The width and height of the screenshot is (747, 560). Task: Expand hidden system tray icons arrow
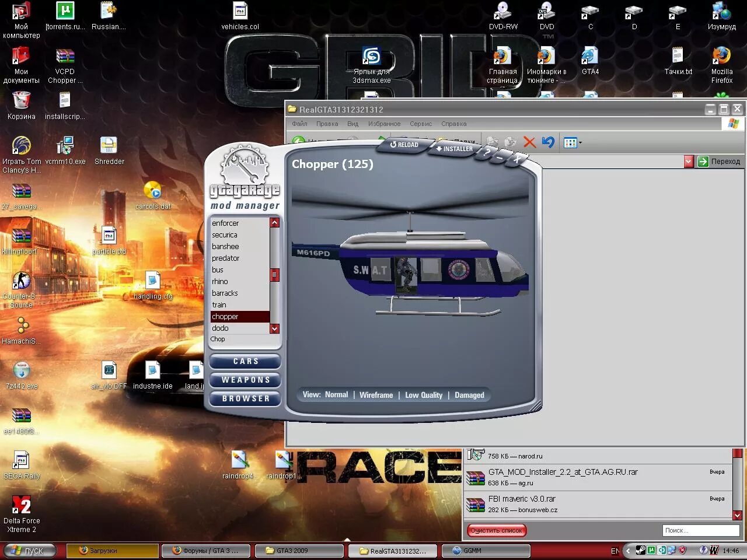click(x=628, y=550)
